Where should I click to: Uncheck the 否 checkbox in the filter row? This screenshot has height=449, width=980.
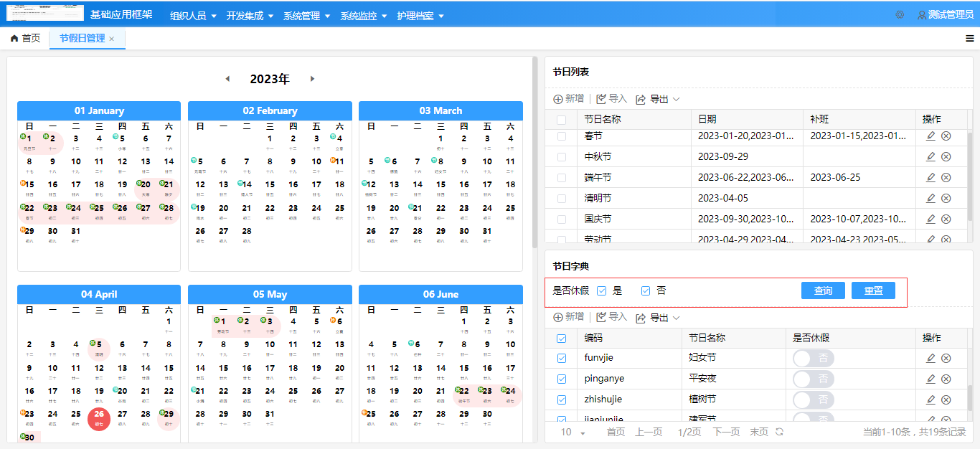(646, 290)
